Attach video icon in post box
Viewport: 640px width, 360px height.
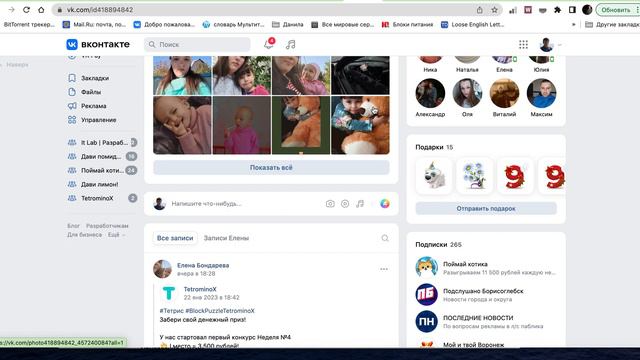coord(345,204)
